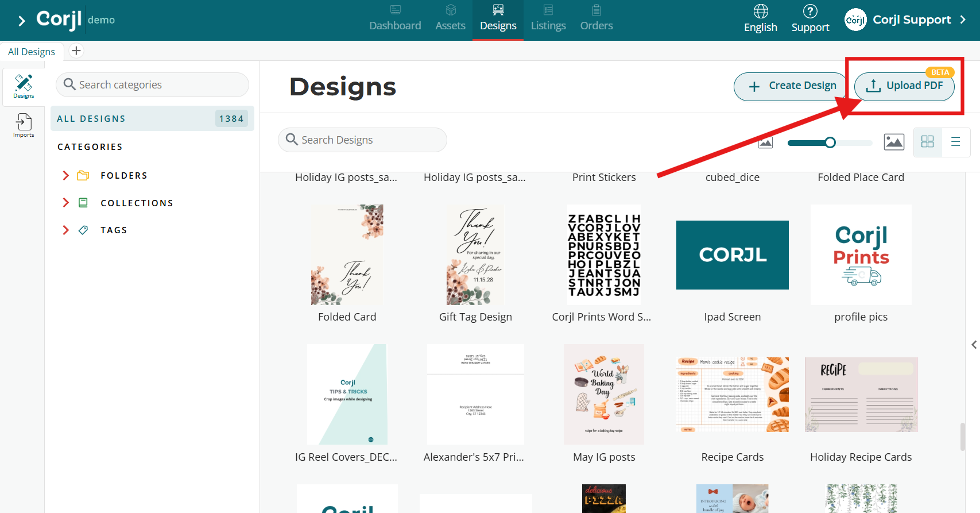Click the vertical scrollbar thumb
Viewport: 980px width, 513px height.
click(963, 437)
